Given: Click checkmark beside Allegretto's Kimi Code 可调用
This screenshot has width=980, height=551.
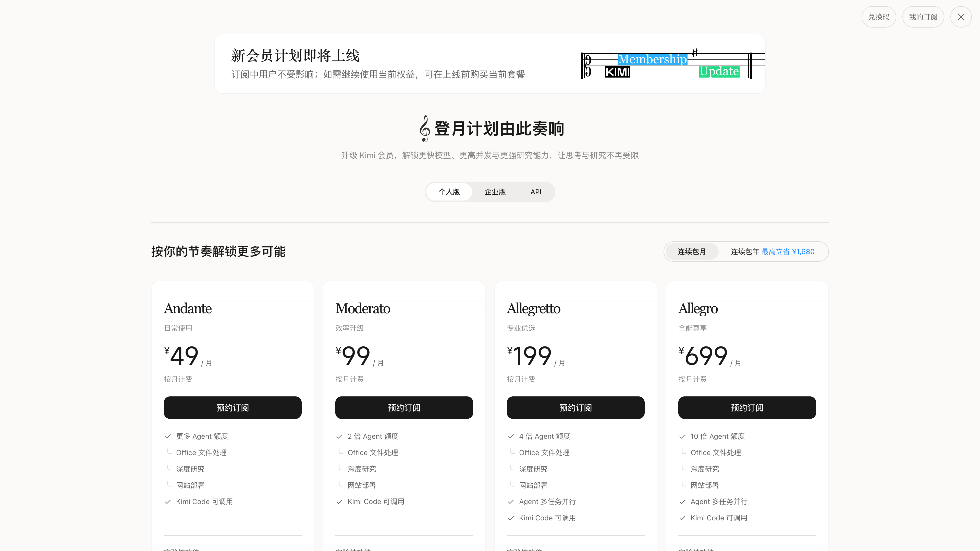Looking at the screenshot, I should point(511,518).
